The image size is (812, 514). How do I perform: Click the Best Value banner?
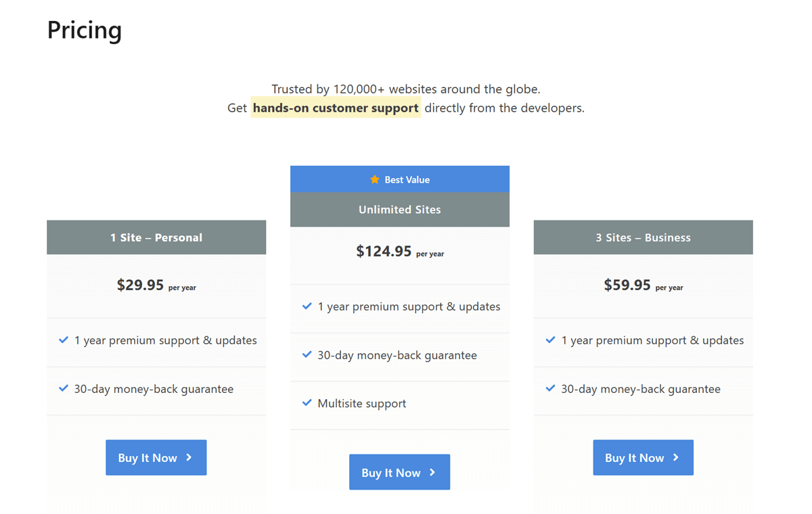pos(399,179)
